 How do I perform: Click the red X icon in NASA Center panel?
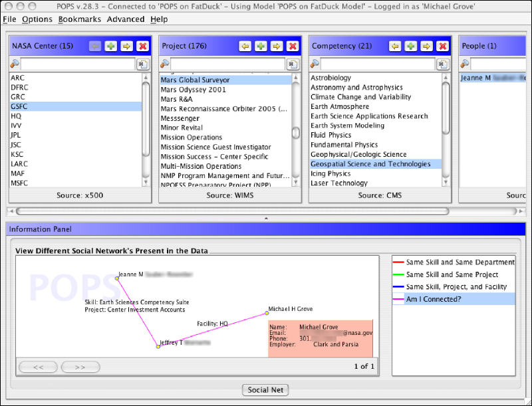[x=142, y=46]
